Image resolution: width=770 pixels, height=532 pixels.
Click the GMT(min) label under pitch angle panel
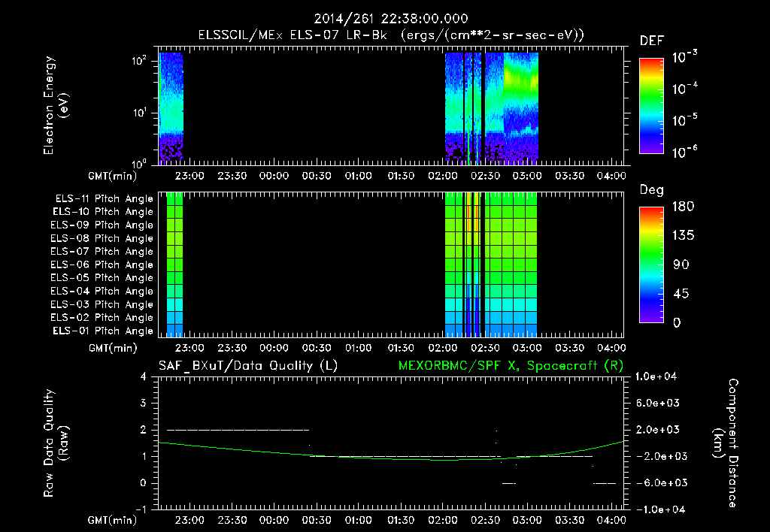click(113, 349)
